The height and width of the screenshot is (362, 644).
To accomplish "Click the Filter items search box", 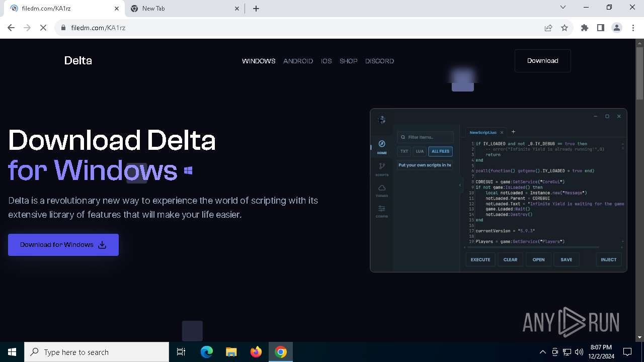I will click(x=425, y=137).
